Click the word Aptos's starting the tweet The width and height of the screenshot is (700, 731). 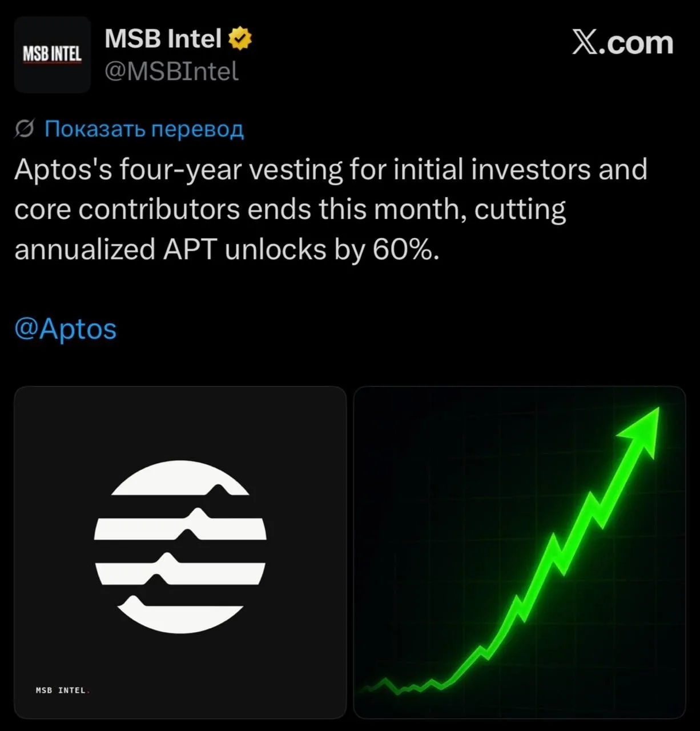pyautogui.click(x=63, y=170)
